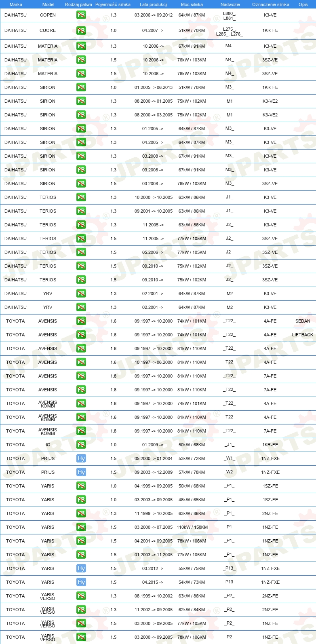The image size is (316, 644).
Task: Click the Oznaczenie silnika column header
Action: [271, 4]
